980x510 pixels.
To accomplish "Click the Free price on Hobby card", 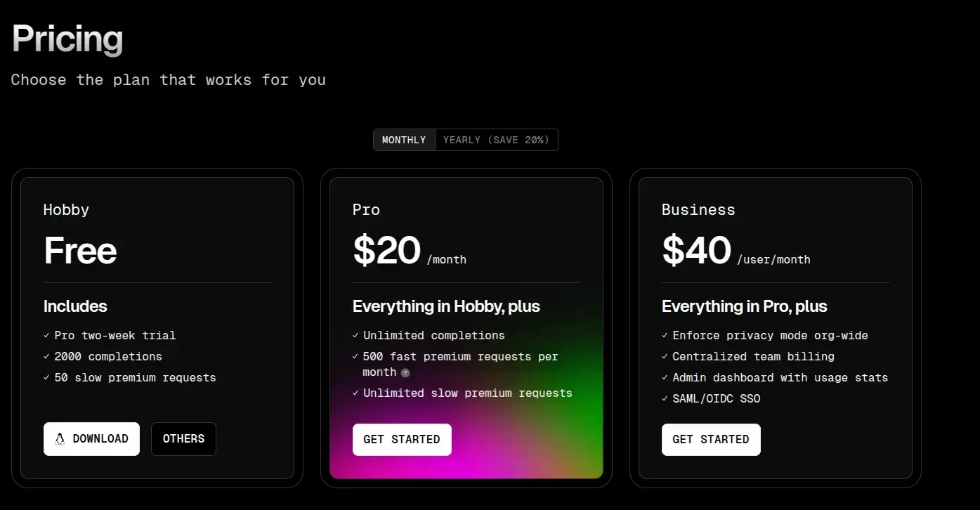I will click(80, 251).
